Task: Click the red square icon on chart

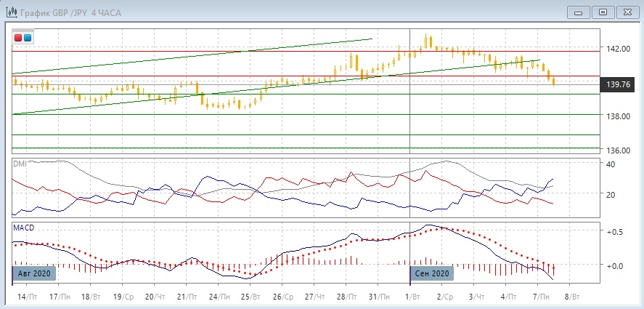Action: 18,38
